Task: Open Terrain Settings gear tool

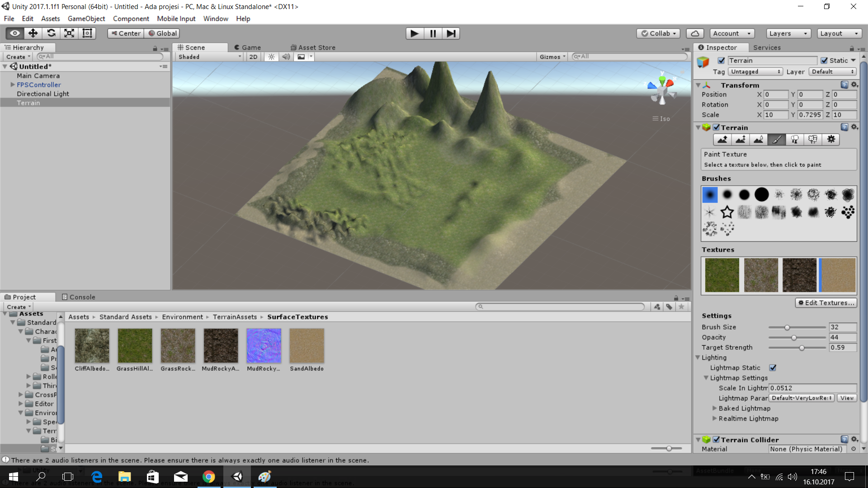Action: click(831, 140)
